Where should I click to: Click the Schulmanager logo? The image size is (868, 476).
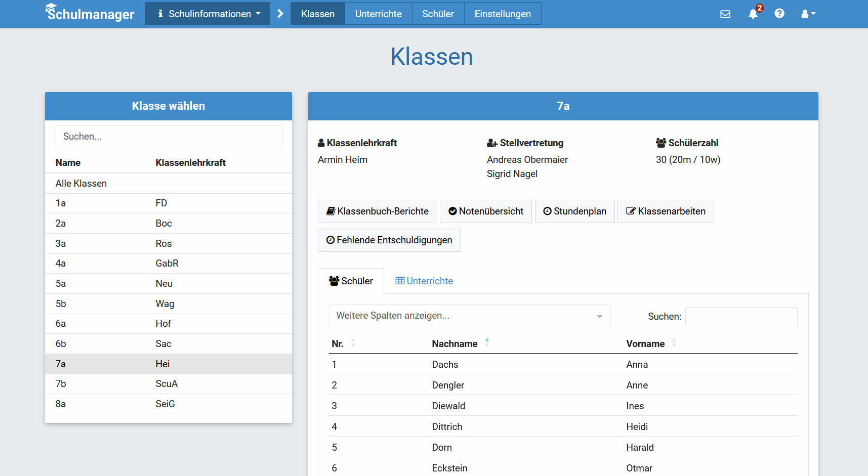click(90, 13)
